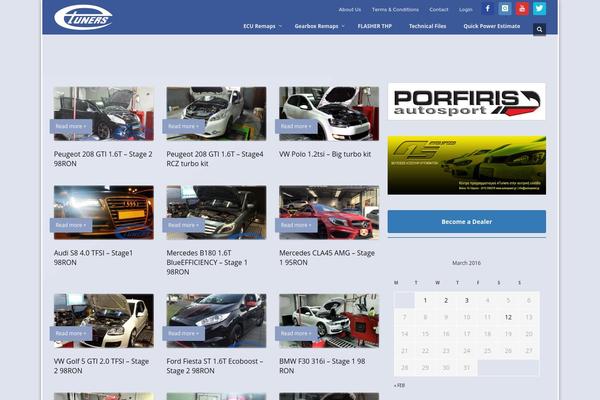Open the FLASHER THP menu item
Screen dimensions: 600x400
pyautogui.click(x=375, y=26)
